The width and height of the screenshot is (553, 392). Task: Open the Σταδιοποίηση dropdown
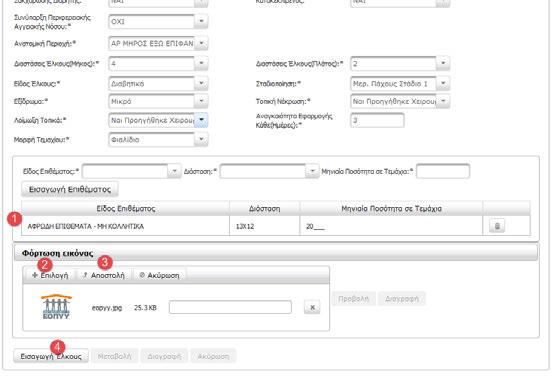point(443,84)
